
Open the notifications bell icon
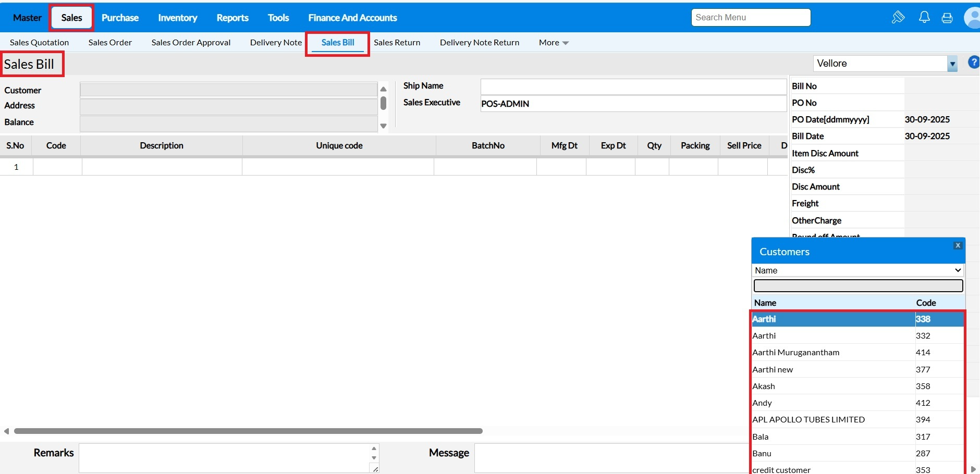coord(924,17)
